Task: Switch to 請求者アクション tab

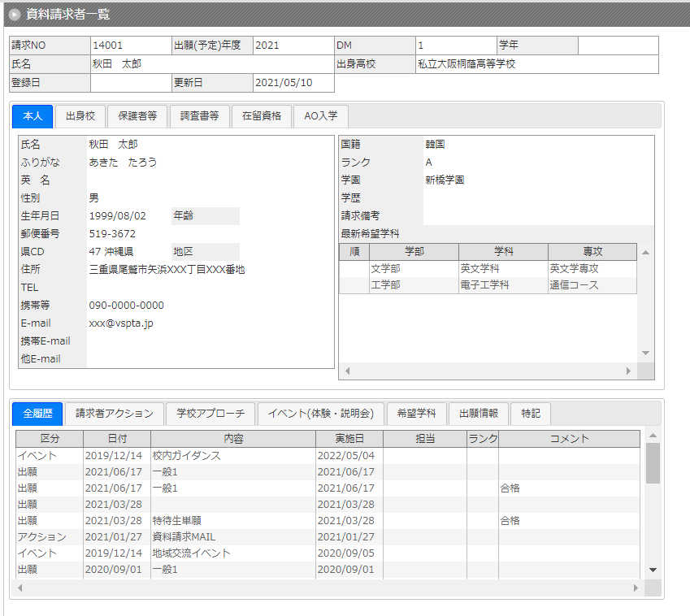Action: click(115, 414)
